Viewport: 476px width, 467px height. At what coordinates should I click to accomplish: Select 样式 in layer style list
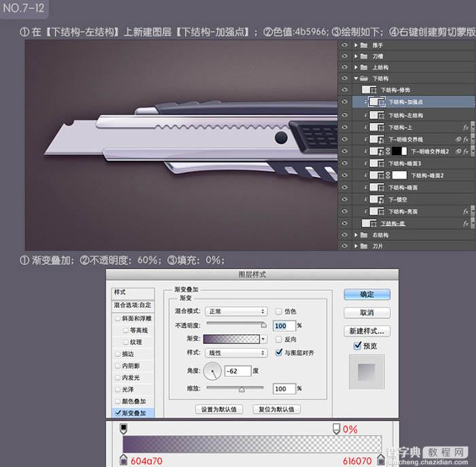pos(133,292)
